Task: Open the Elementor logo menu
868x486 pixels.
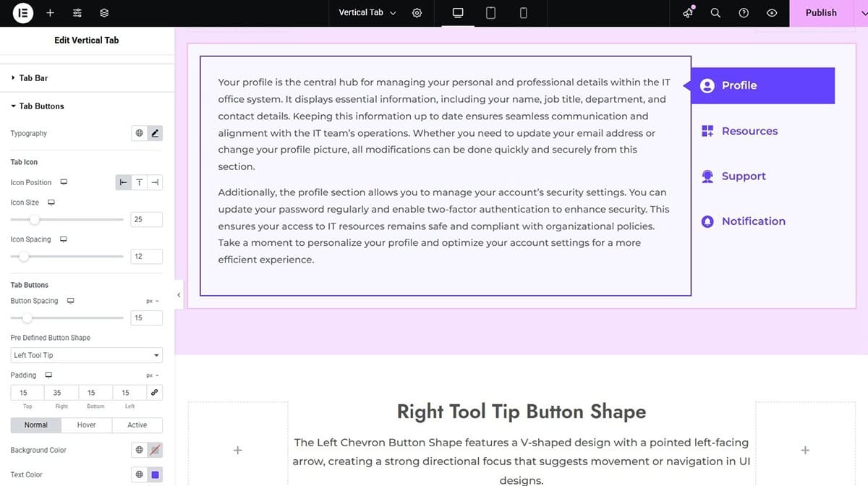Action: (x=23, y=13)
